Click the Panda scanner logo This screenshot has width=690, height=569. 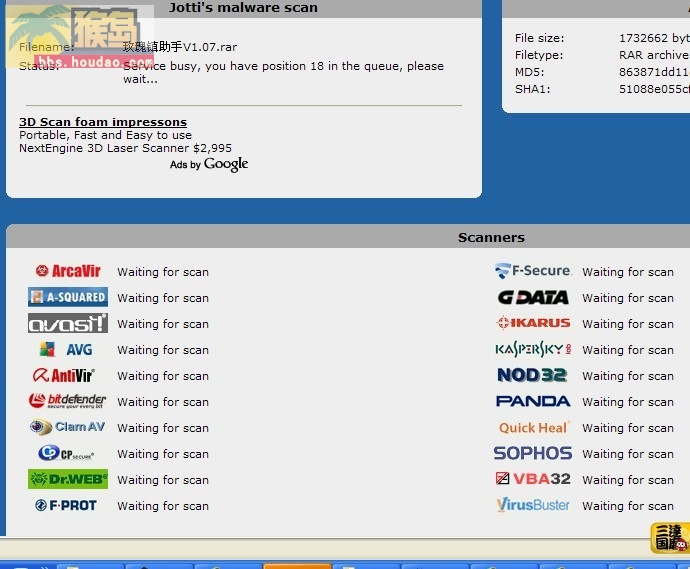[533, 401]
